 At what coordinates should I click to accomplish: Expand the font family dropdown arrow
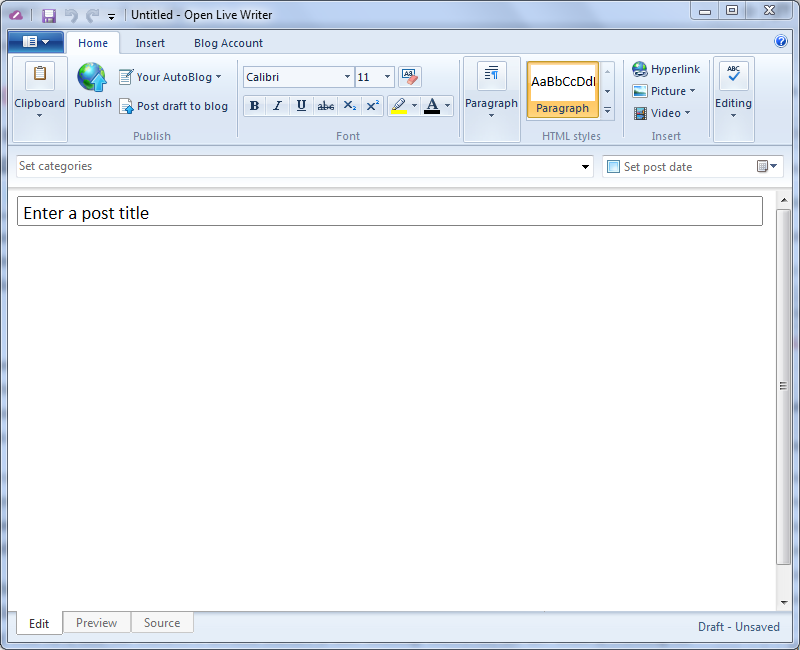tap(347, 77)
